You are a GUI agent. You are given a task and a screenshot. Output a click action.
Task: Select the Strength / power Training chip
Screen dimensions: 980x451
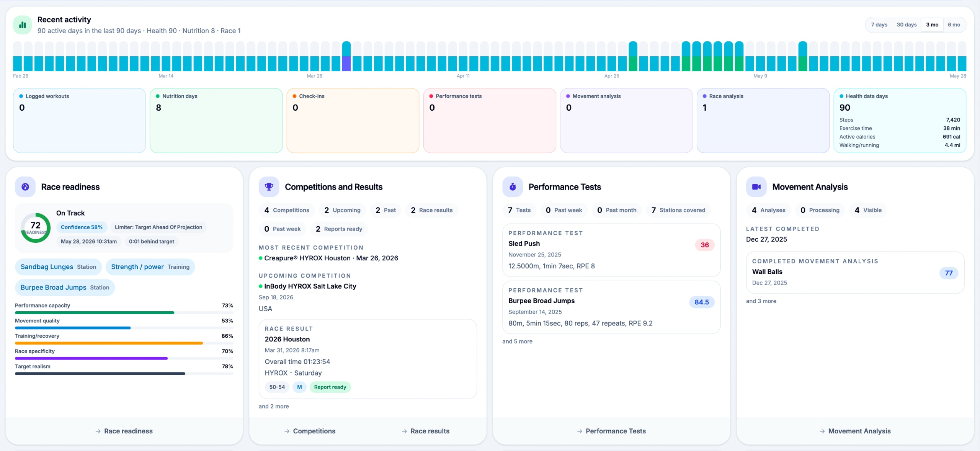point(150,267)
